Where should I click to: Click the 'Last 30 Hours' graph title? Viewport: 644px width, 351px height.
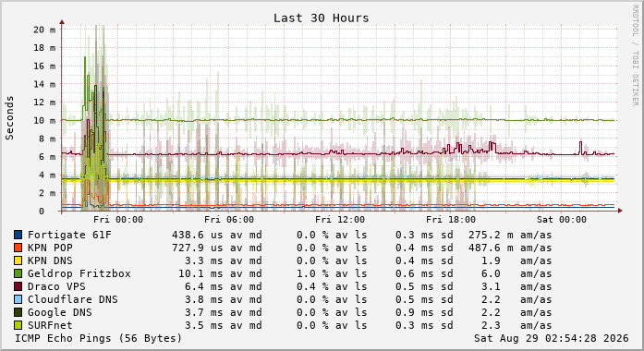322,18
